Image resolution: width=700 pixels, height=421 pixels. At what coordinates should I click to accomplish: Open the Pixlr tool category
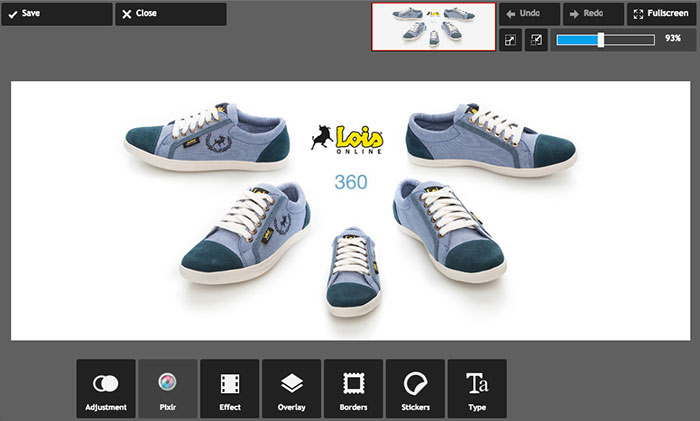pos(167,388)
